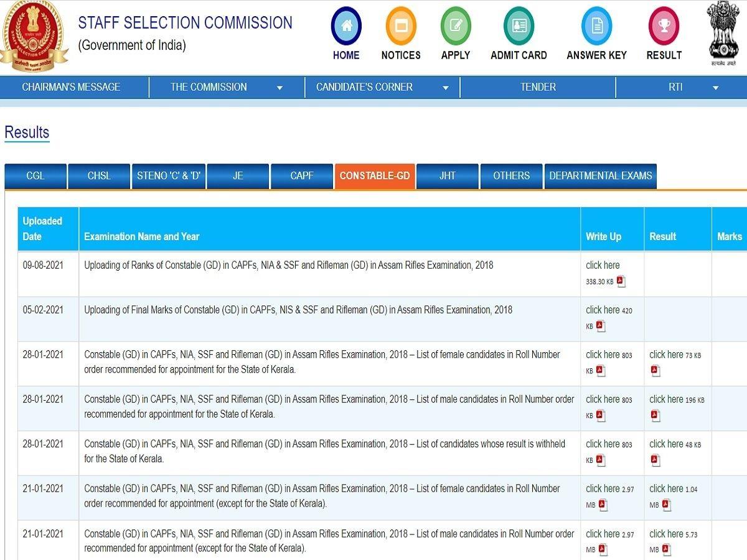Switch to the DEPARTMENTAL EXAMS tab
The height and width of the screenshot is (560, 747).
(x=601, y=176)
